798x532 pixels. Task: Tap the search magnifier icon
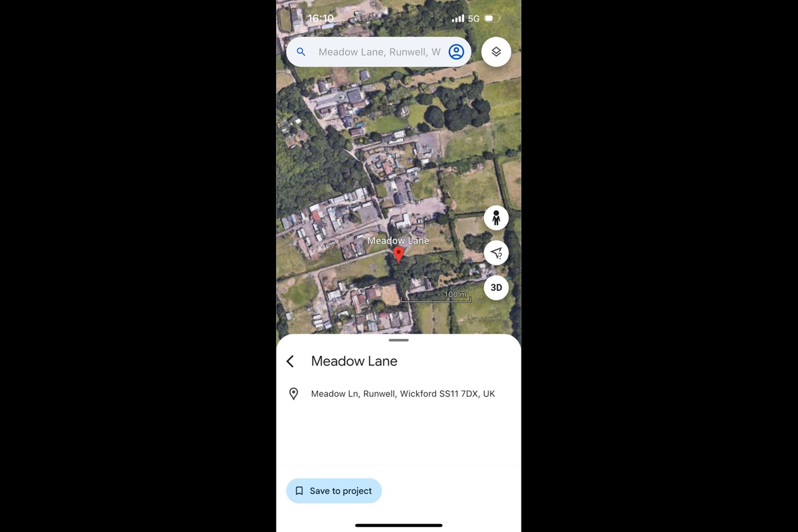coord(301,52)
